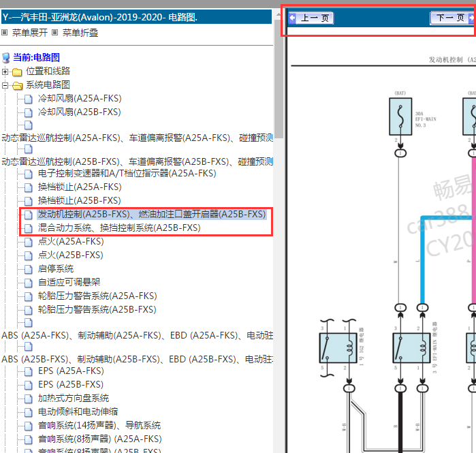Open 动态雷达巡航控制(A25A-FKS) diagram entry
The width and height of the screenshot is (476, 453).
pyautogui.click(x=137, y=138)
